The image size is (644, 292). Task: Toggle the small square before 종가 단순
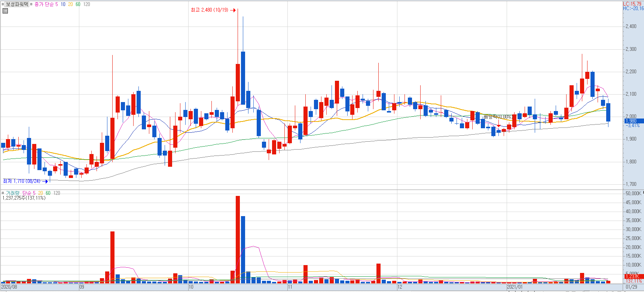tap(31, 4)
